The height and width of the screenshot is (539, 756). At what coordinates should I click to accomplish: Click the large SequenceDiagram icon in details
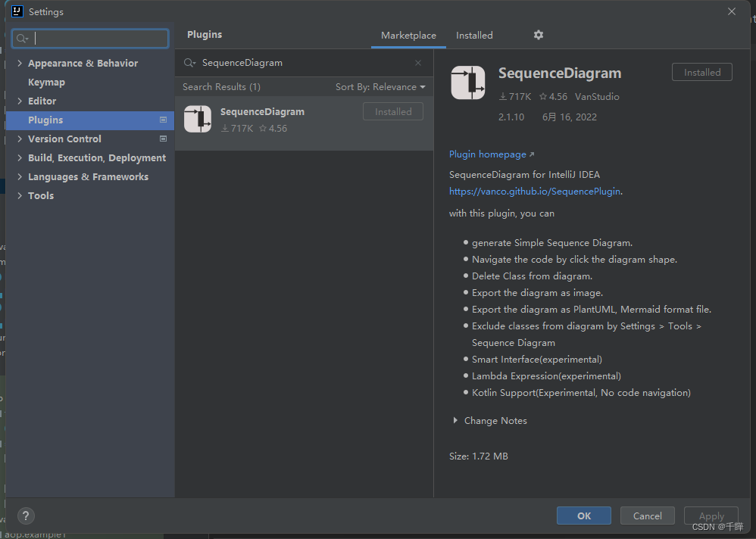467,83
